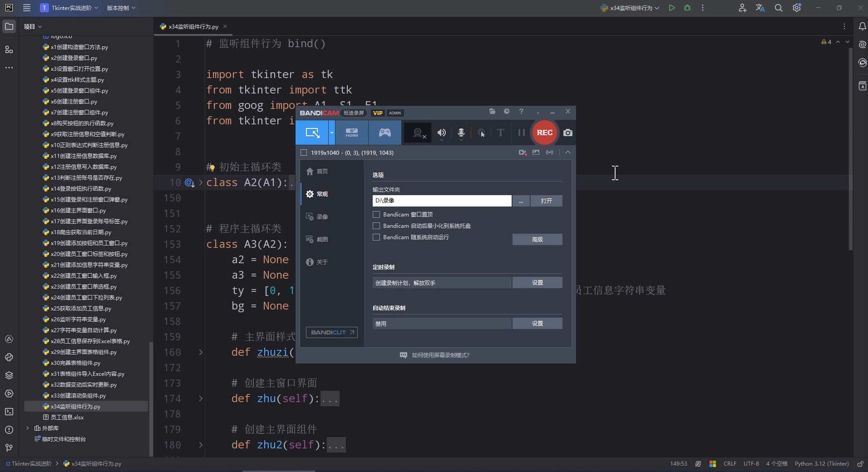
Task: Select game recording mode in Bandicam
Action: pos(385,133)
